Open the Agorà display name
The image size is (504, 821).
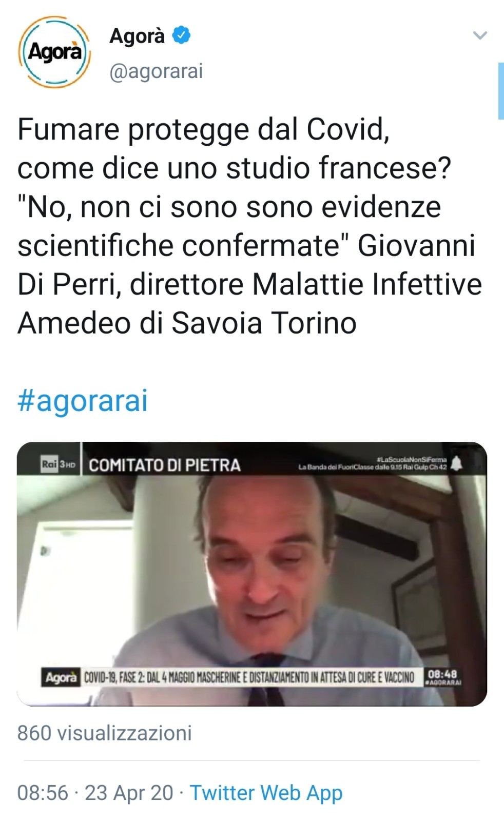(x=137, y=35)
